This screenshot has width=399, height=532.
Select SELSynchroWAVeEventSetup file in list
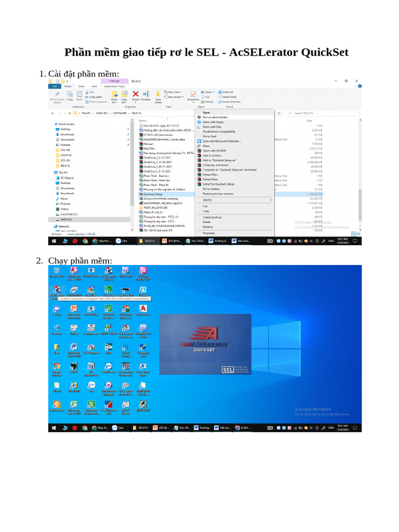(161, 199)
